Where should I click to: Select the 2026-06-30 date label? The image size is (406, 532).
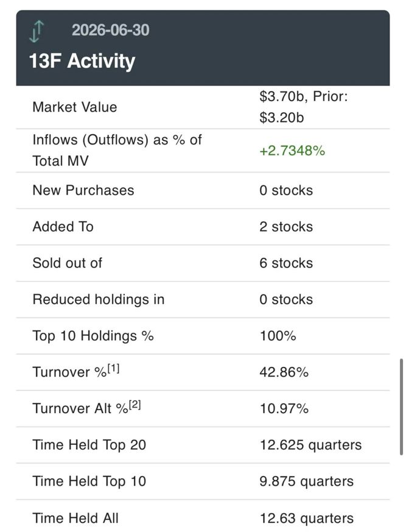click(111, 30)
